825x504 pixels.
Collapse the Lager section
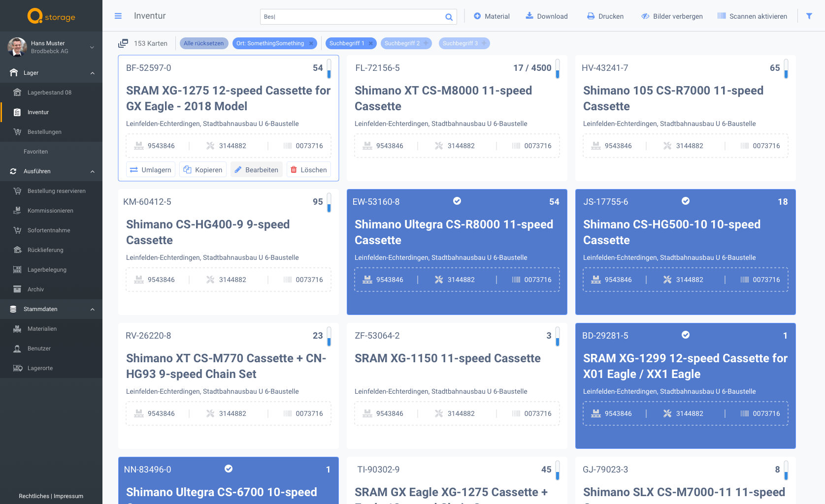(x=93, y=73)
